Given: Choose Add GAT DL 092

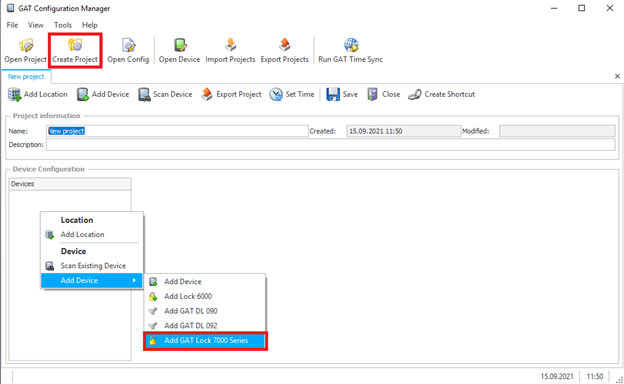Looking at the screenshot, I should coord(205,326).
